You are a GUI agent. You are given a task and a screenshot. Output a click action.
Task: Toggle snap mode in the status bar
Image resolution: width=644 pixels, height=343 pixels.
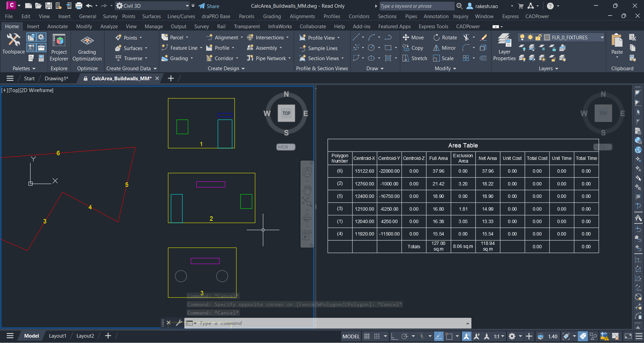click(377, 336)
